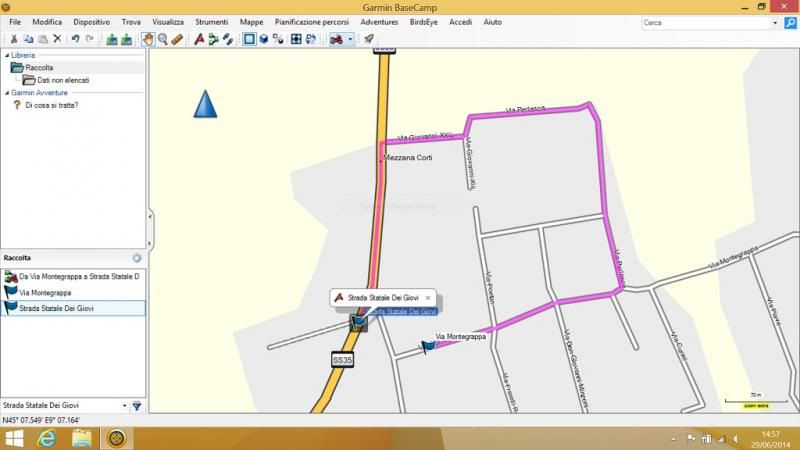The image size is (800, 450).
Task: Click the map detail level icon
Action: click(x=278, y=39)
